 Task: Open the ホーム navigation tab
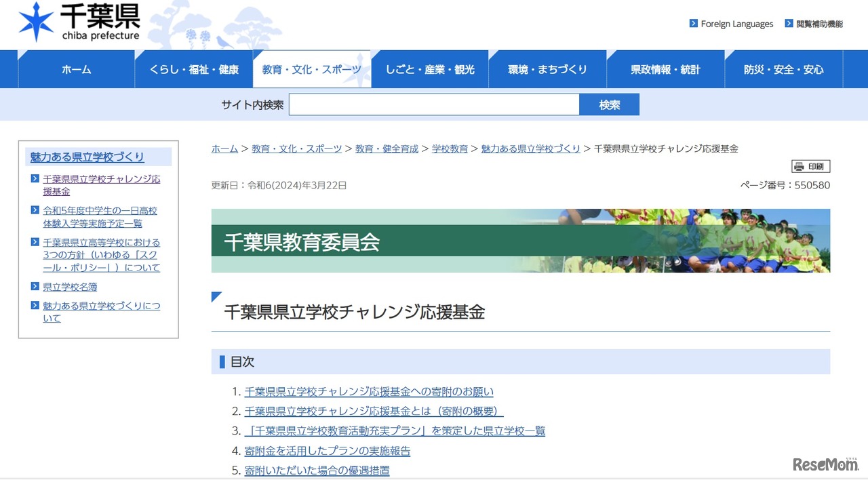[76, 69]
